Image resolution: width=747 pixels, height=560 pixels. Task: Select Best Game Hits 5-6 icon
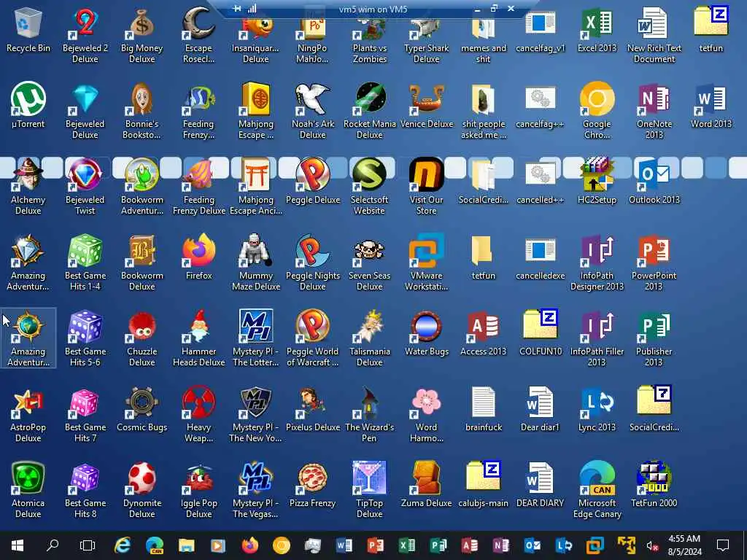coord(85,338)
